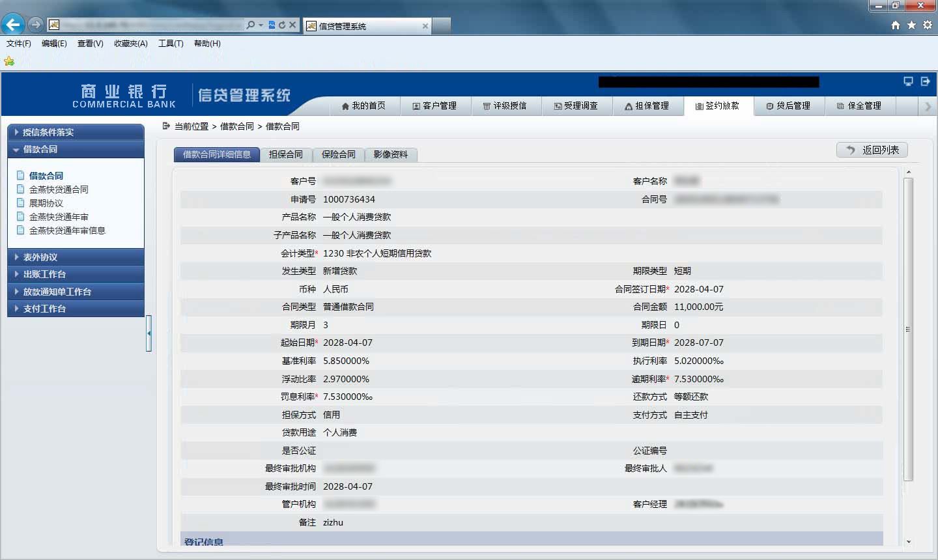The width and height of the screenshot is (938, 560).
Task: Click the browser forward arrow
Action: (x=36, y=25)
